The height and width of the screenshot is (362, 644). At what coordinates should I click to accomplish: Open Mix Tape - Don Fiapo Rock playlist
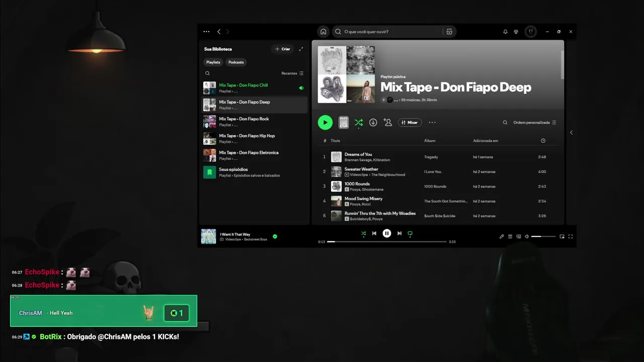coord(254,122)
